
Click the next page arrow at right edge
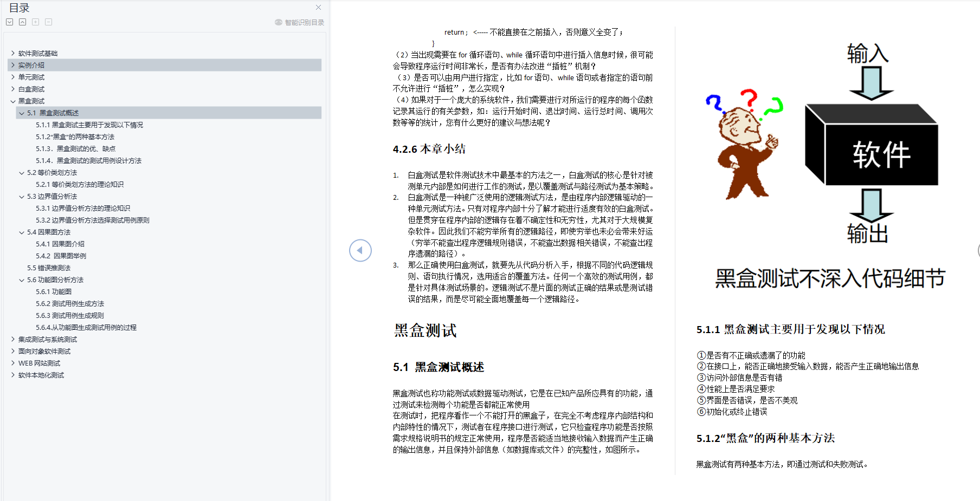[x=977, y=250]
